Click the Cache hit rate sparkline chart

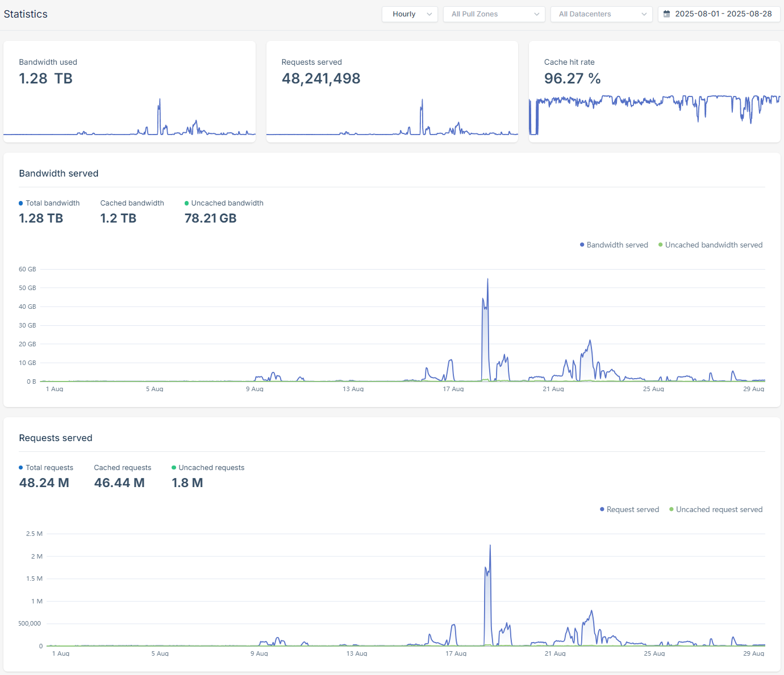654,114
